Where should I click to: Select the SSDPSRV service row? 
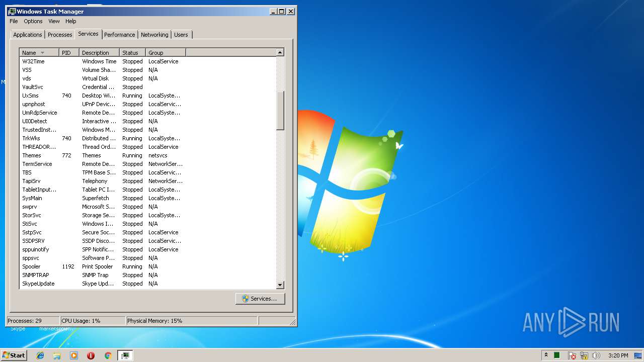(148, 241)
